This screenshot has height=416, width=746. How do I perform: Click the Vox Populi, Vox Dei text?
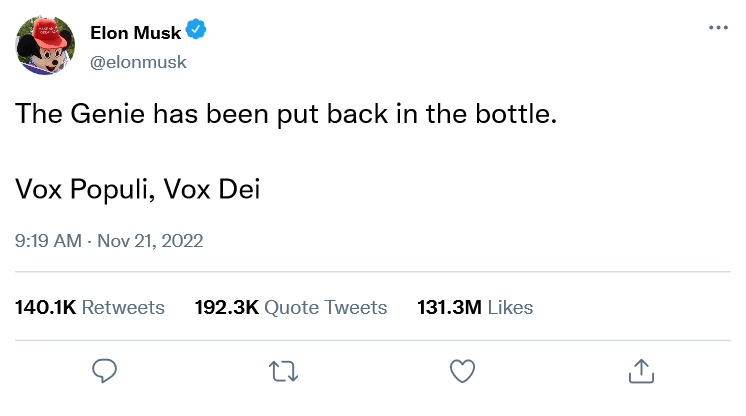137,188
